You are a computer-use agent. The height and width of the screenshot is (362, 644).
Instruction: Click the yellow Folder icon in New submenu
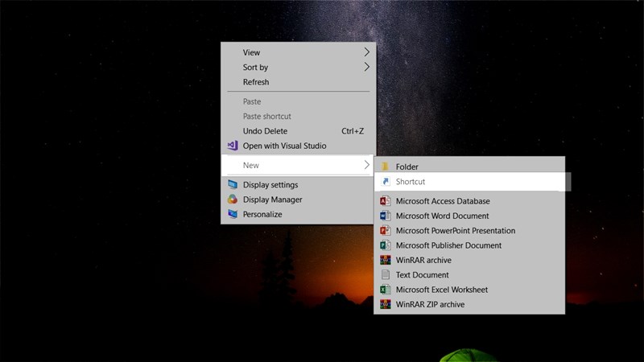click(x=386, y=167)
